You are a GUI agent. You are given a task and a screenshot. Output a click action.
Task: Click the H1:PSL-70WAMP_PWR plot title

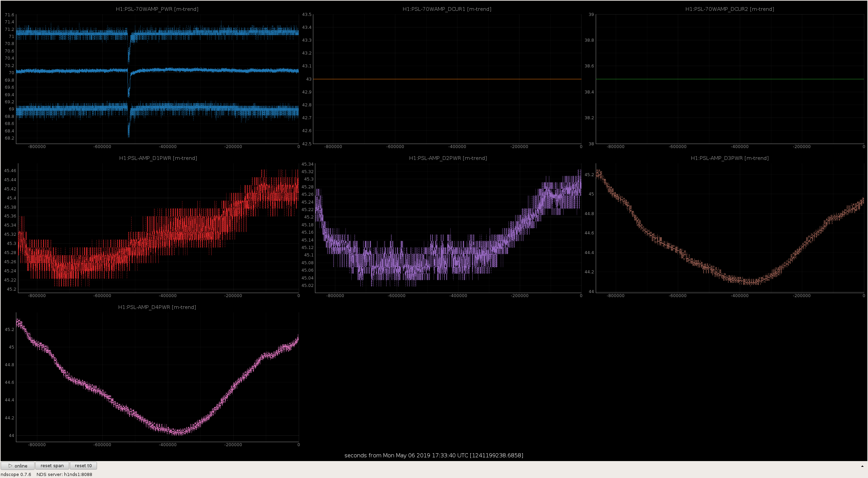click(x=157, y=9)
